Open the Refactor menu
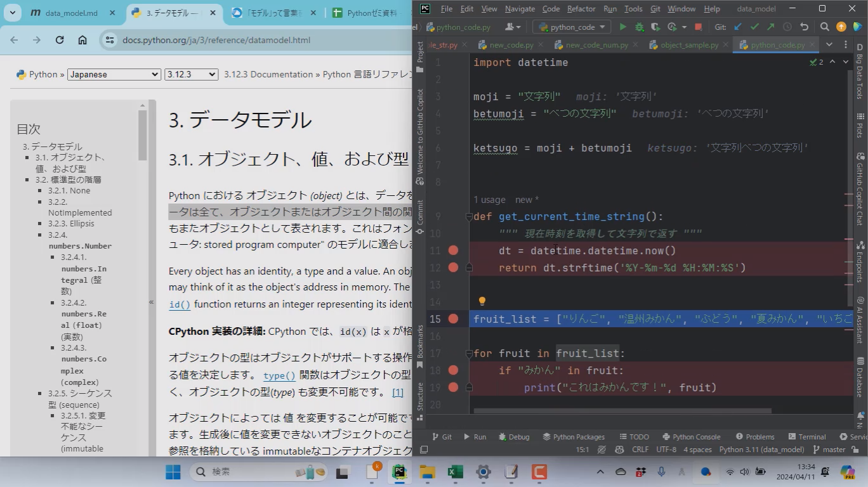The image size is (868, 487). [x=581, y=9]
